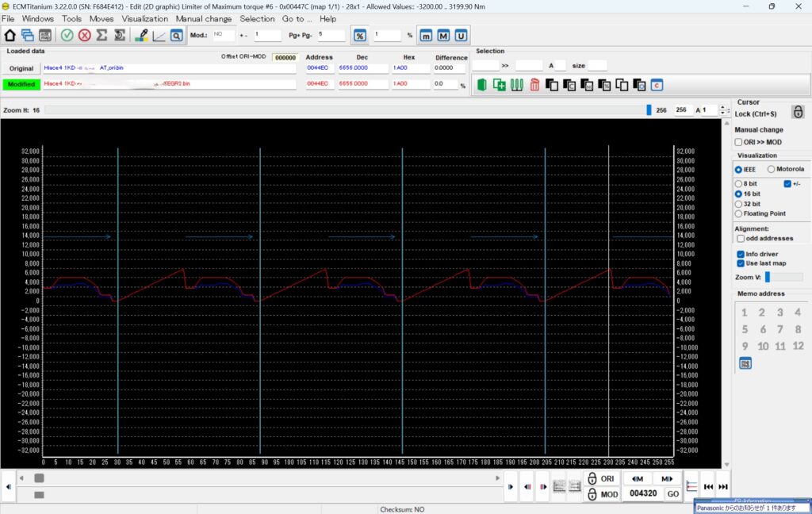This screenshot has height=514, width=812.
Task: Open the Go to menu
Action: [x=297, y=19]
